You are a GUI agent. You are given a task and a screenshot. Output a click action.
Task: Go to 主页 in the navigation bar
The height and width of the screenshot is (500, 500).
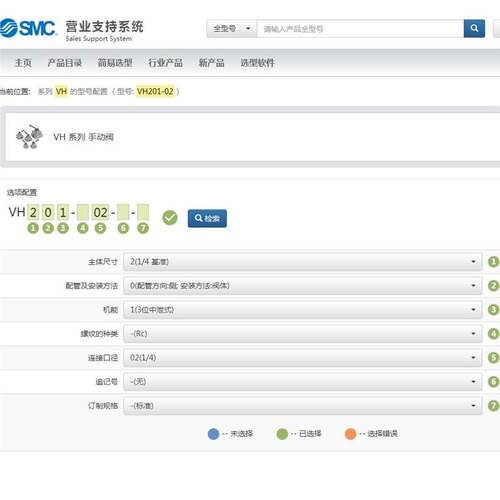point(23,63)
